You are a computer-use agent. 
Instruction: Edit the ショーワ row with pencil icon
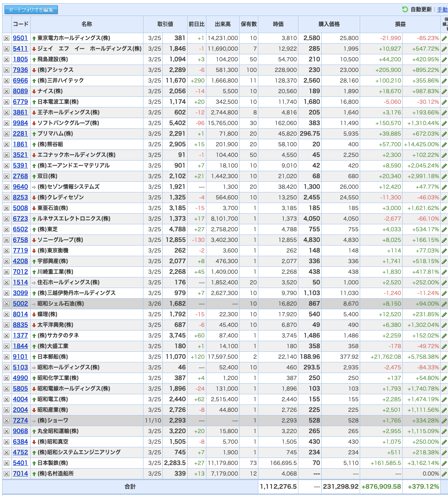pyautogui.click(x=444, y=420)
